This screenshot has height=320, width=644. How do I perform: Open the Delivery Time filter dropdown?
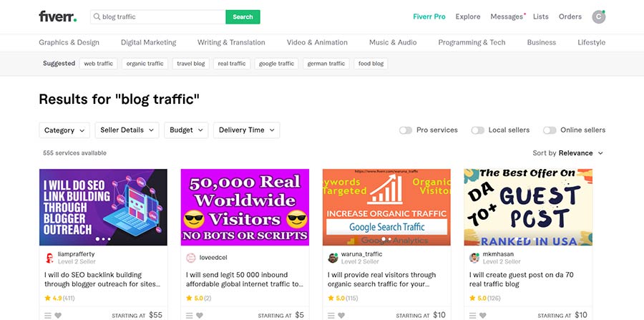(x=246, y=130)
